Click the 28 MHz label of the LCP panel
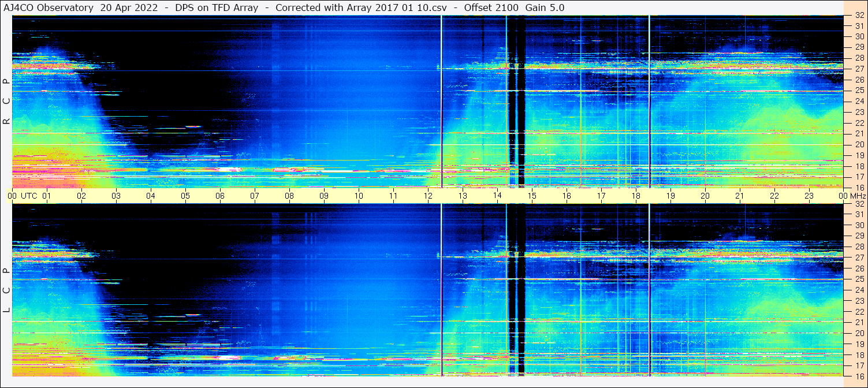This screenshot has width=868, height=388. click(x=859, y=247)
